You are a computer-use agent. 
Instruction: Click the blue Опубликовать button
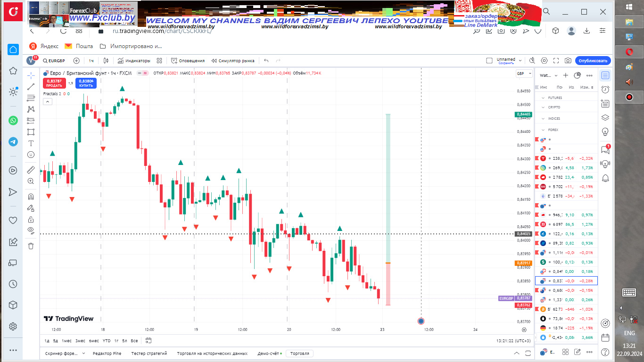593,61
